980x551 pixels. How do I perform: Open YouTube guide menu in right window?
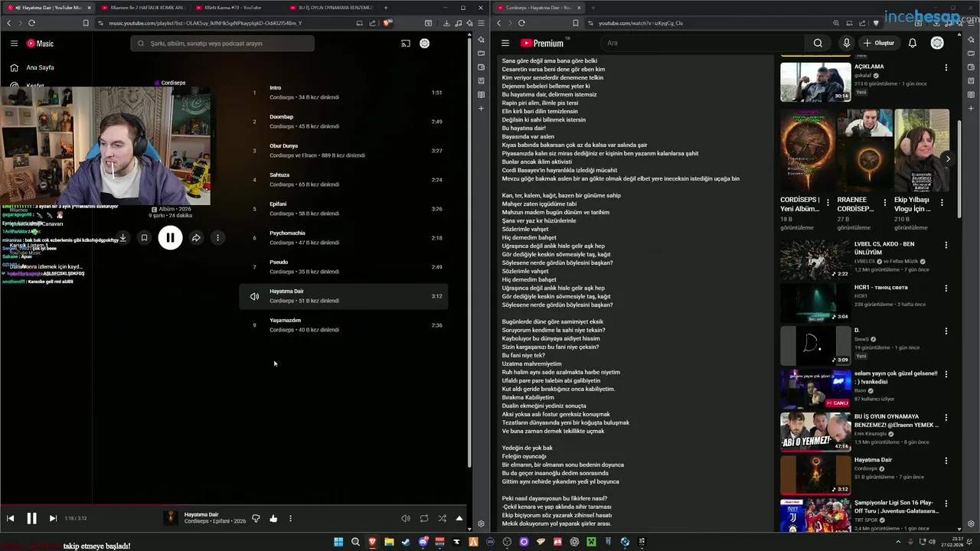pyautogui.click(x=505, y=43)
